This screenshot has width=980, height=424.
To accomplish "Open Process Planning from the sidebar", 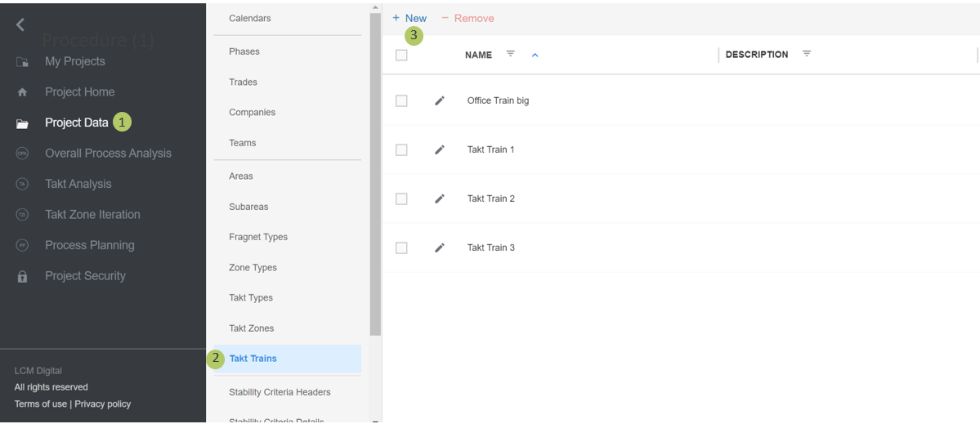I will pyautogui.click(x=89, y=245).
